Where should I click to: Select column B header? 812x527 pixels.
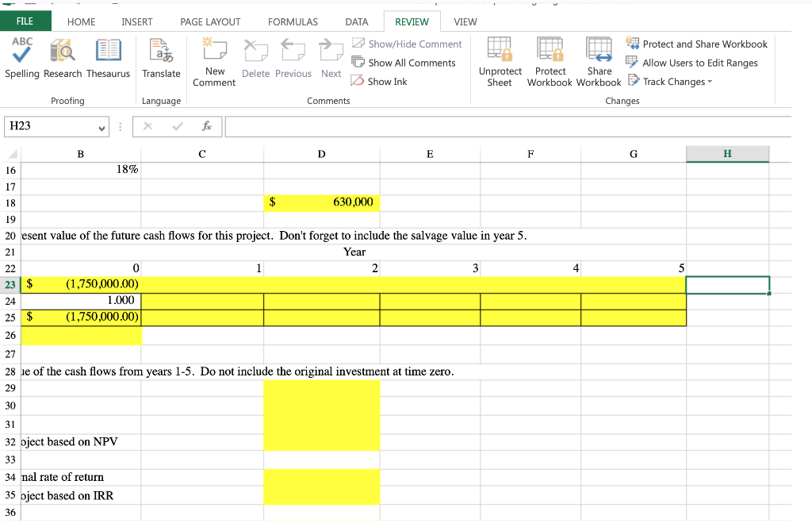click(x=81, y=154)
